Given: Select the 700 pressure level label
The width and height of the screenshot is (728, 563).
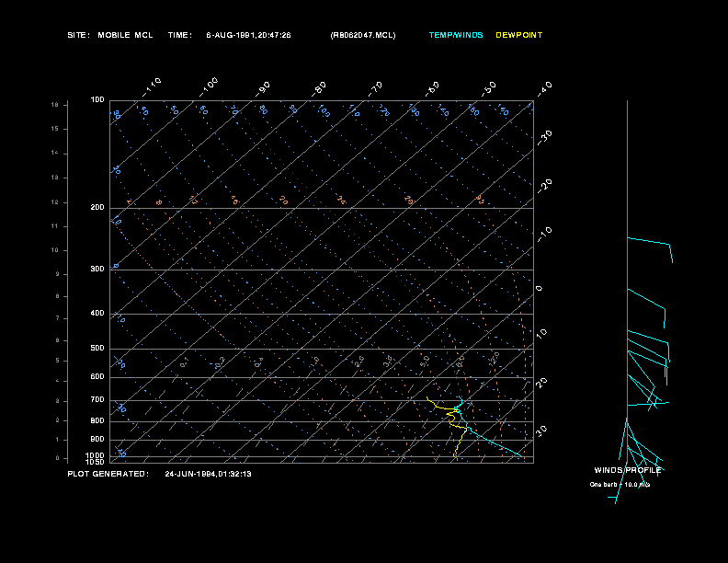Looking at the screenshot, I should click(x=97, y=400).
